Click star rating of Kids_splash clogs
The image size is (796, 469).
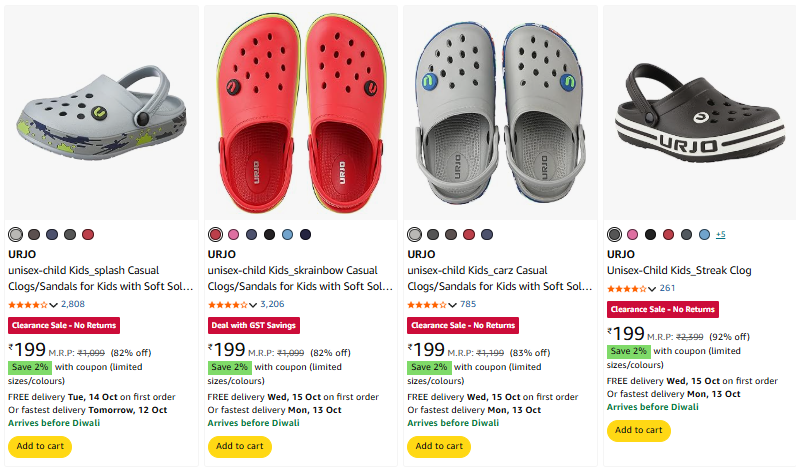point(28,304)
